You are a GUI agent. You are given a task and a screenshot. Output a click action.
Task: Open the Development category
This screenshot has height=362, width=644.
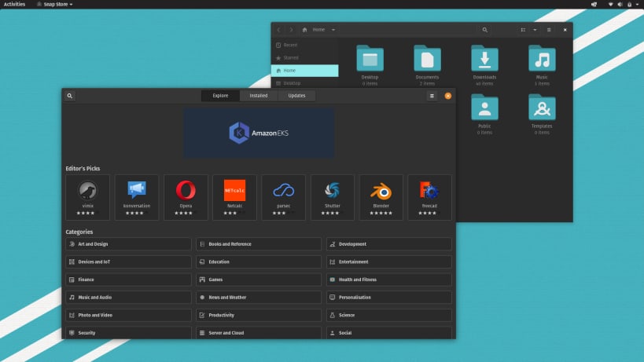(x=389, y=244)
